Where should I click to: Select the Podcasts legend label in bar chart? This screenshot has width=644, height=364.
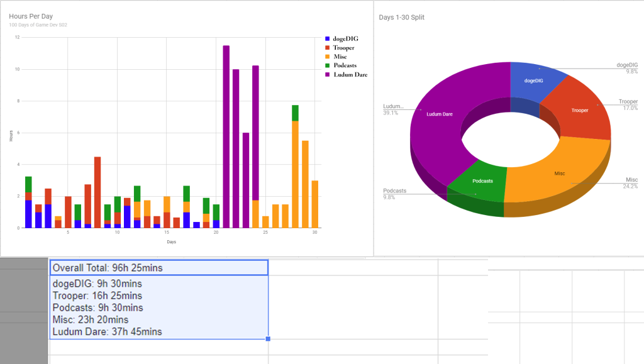345,66
